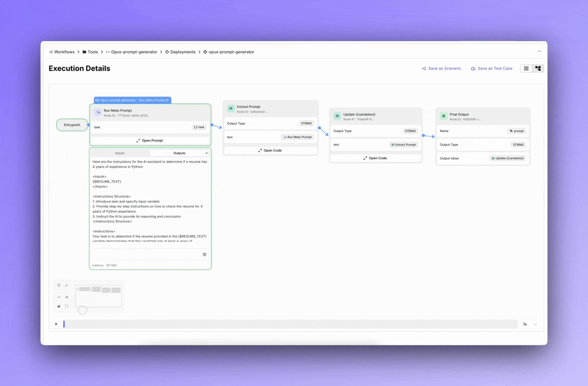Click the Final Output node icon
Screen dimensions: 588x386
tap(444, 116)
